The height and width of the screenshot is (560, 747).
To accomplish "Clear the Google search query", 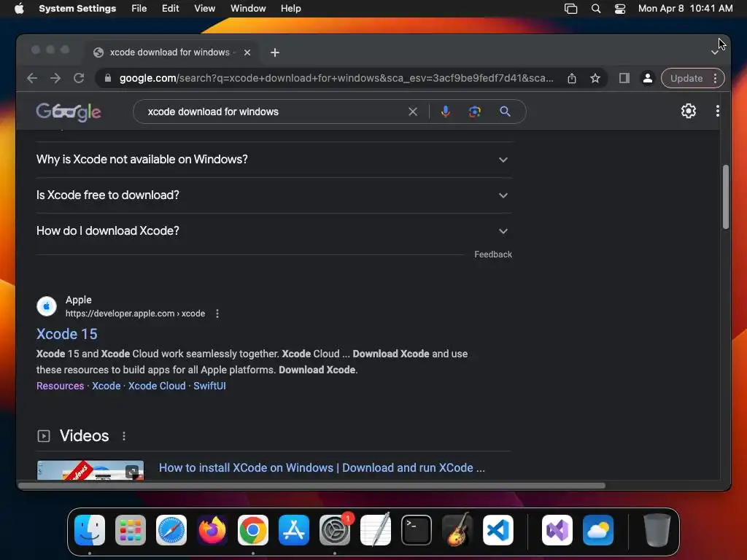I will (413, 112).
